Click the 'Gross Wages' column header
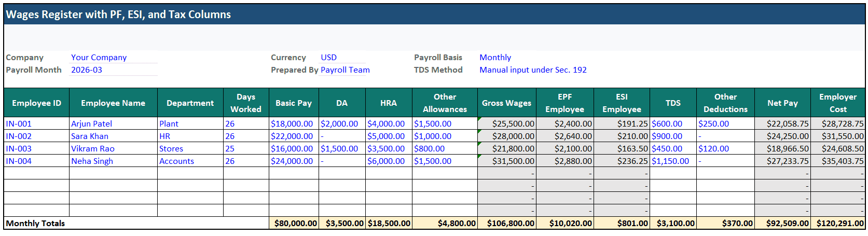Screen dimensions: 868x236 [506, 103]
